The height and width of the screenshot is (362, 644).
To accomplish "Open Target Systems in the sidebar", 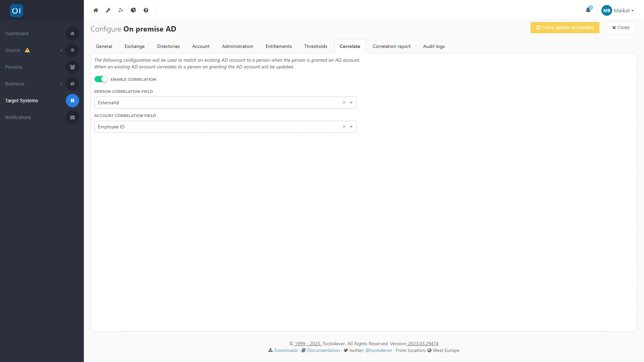I will 21,101.
